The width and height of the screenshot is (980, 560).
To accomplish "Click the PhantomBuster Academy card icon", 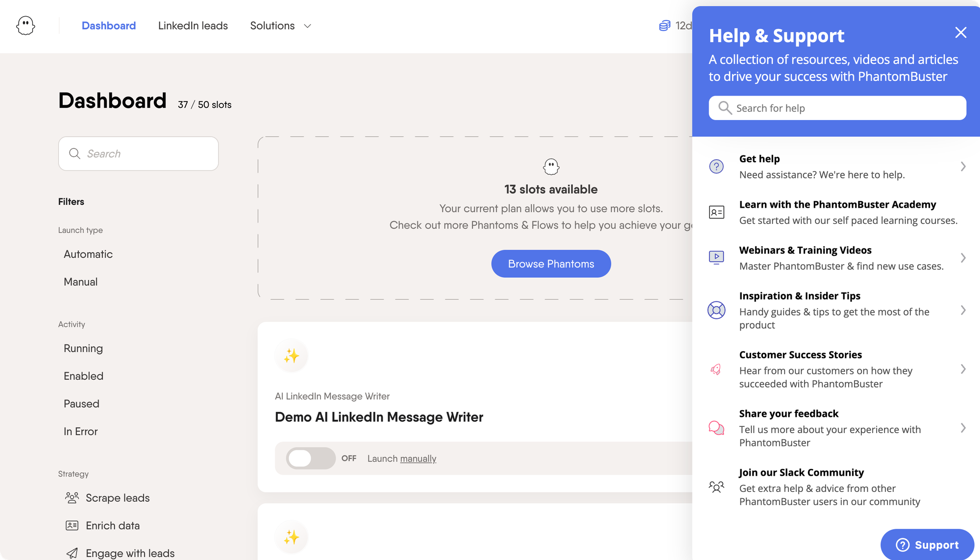I will (x=716, y=212).
